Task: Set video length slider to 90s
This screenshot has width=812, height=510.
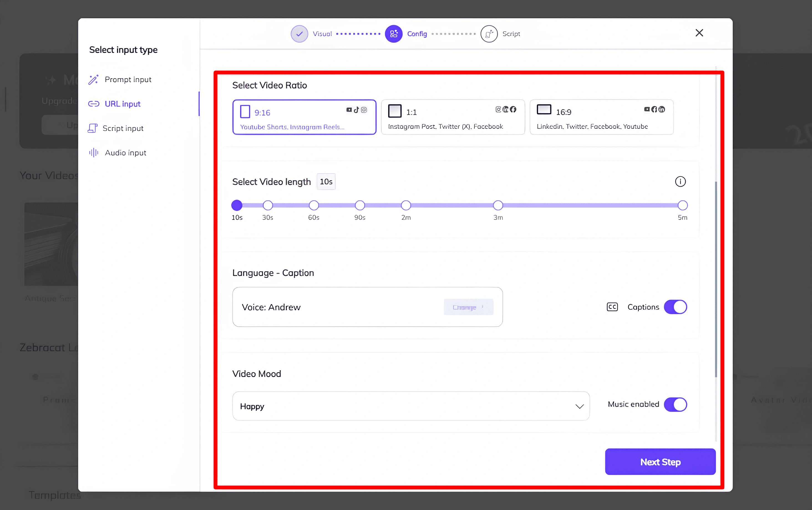Action: click(360, 205)
